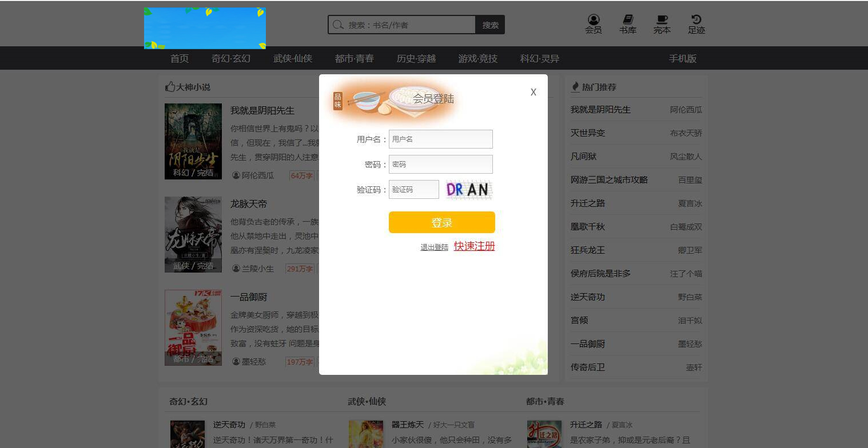This screenshot has height=448, width=868.
Task: Click inside the 用户名 username field
Action: pyautogui.click(x=440, y=139)
